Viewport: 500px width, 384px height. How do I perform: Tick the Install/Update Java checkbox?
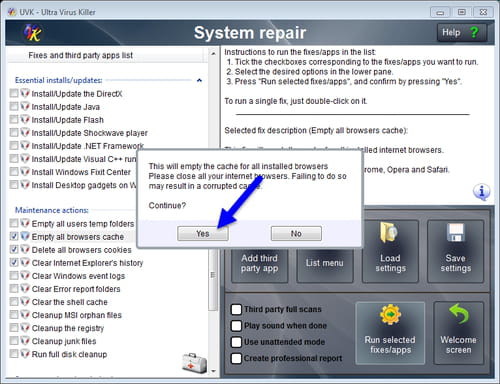[x=14, y=107]
